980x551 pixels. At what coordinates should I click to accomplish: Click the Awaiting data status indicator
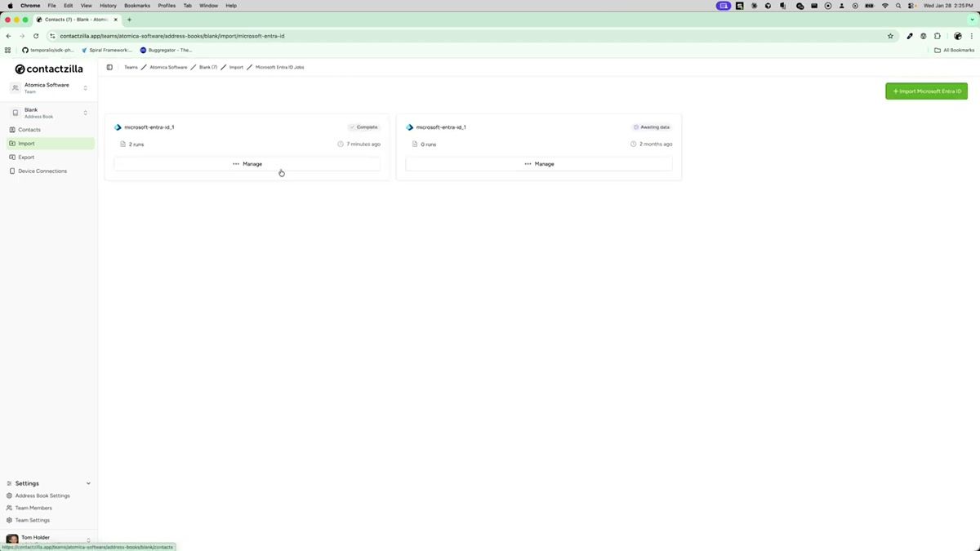pyautogui.click(x=651, y=127)
